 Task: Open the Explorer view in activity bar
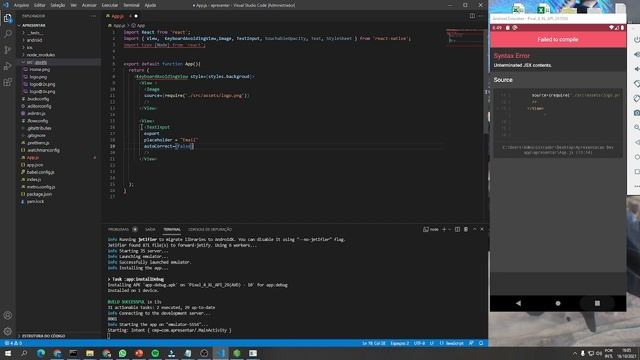8,18
